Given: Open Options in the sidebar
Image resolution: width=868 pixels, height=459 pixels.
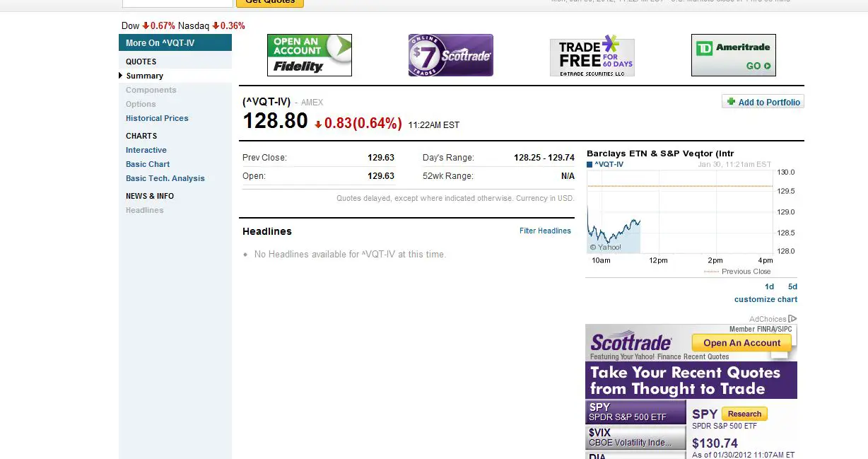Looking at the screenshot, I should 141,104.
